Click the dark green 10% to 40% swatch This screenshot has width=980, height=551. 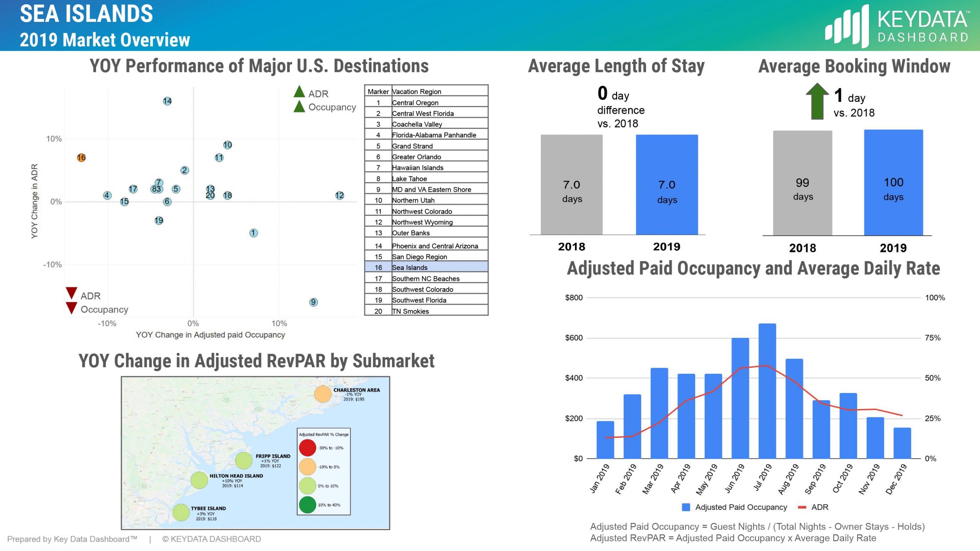click(x=308, y=504)
